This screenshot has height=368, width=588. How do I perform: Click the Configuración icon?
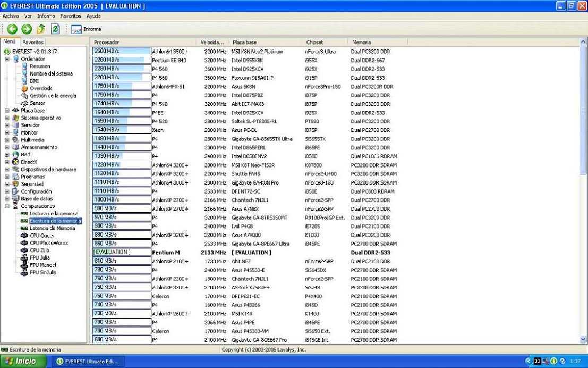coord(15,191)
